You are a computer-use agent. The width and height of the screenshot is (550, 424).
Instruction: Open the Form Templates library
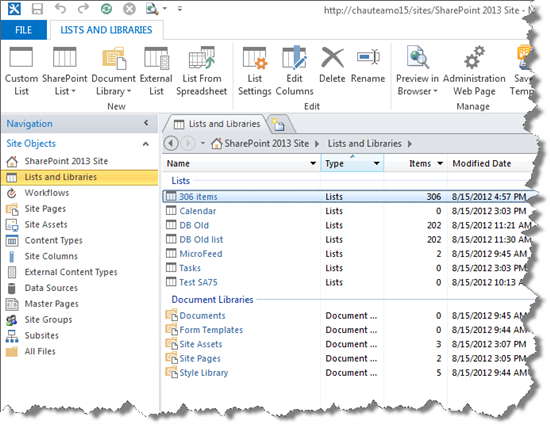(211, 330)
